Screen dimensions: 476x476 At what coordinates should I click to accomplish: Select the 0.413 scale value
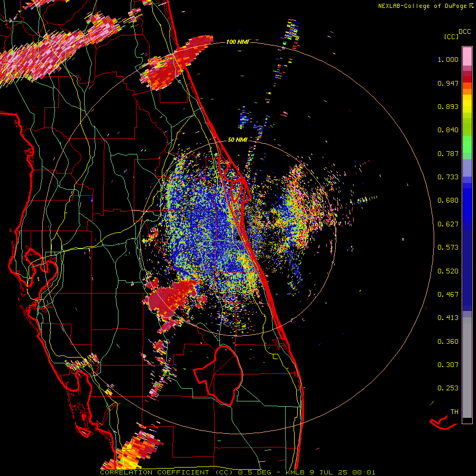[x=448, y=318]
